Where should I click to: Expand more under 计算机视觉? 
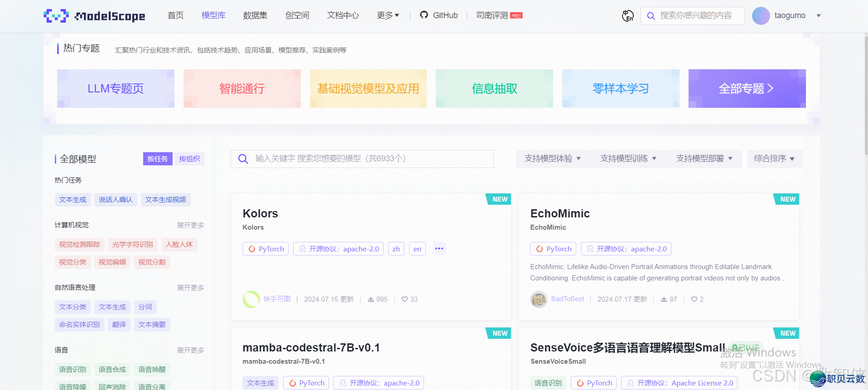point(190,225)
